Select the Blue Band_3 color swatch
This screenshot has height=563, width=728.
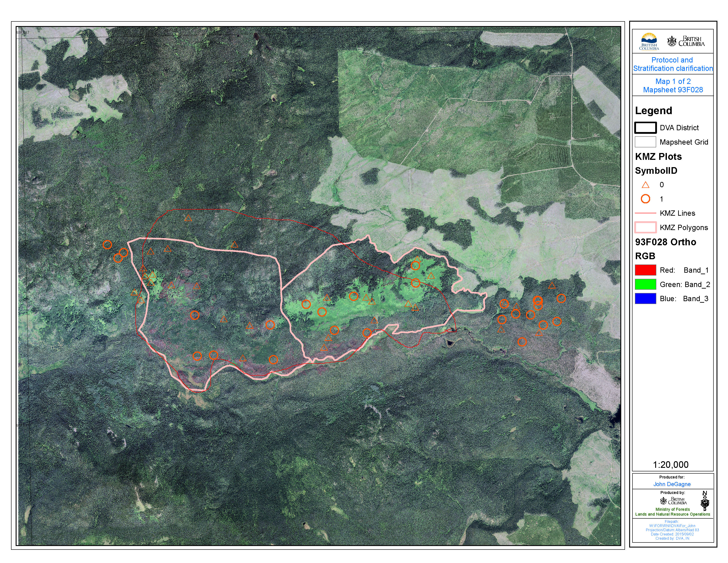point(645,299)
